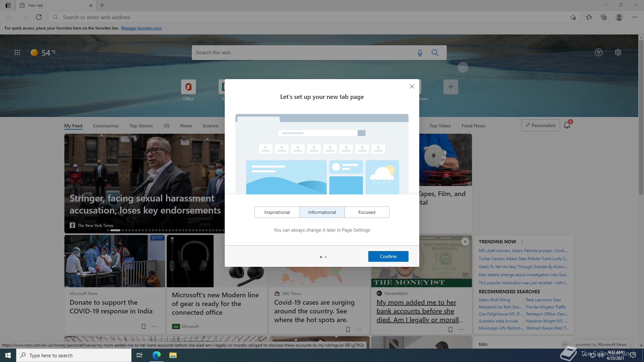Open the user profile icon

(619, 17)
